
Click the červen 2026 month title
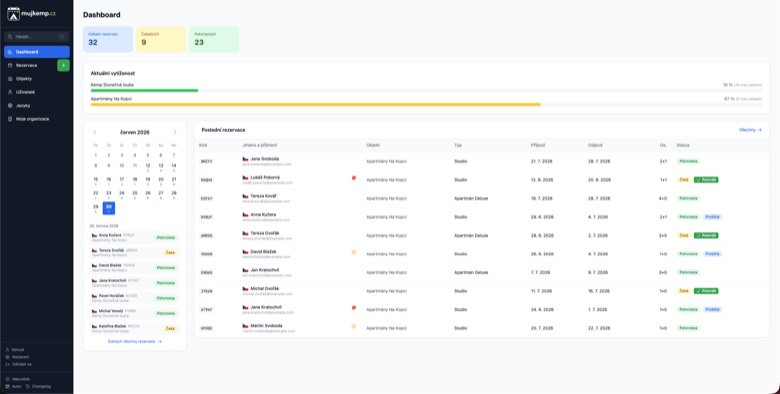tap(135, 132)
